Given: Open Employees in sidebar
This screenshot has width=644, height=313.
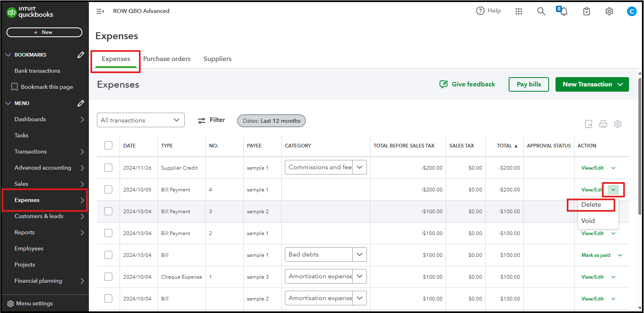Looking at the screenshot, I should coord(29,248).
